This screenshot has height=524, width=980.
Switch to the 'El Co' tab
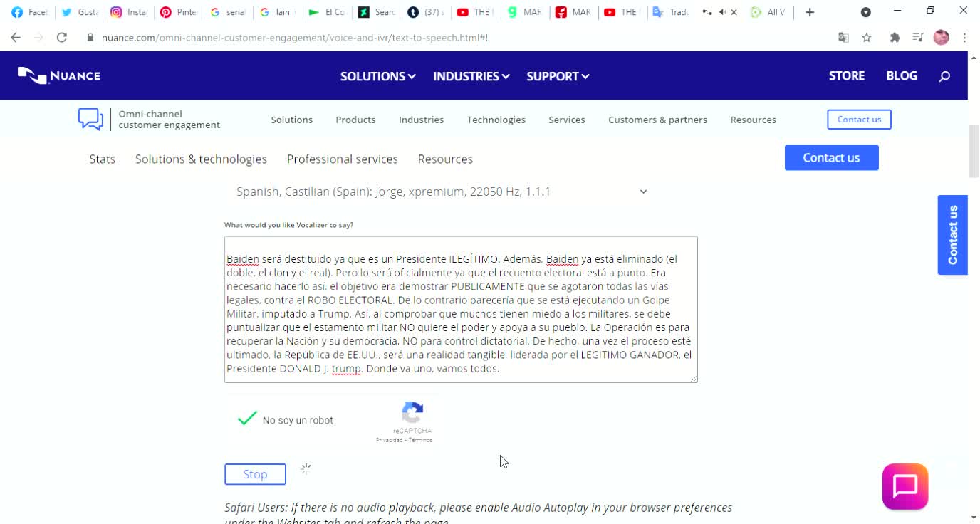[x=325, y=12]
